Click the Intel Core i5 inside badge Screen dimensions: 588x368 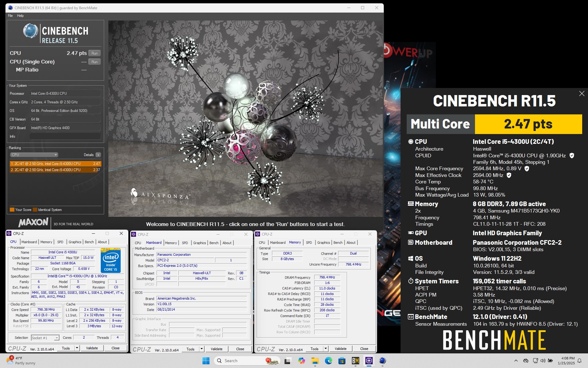(111, 260)
